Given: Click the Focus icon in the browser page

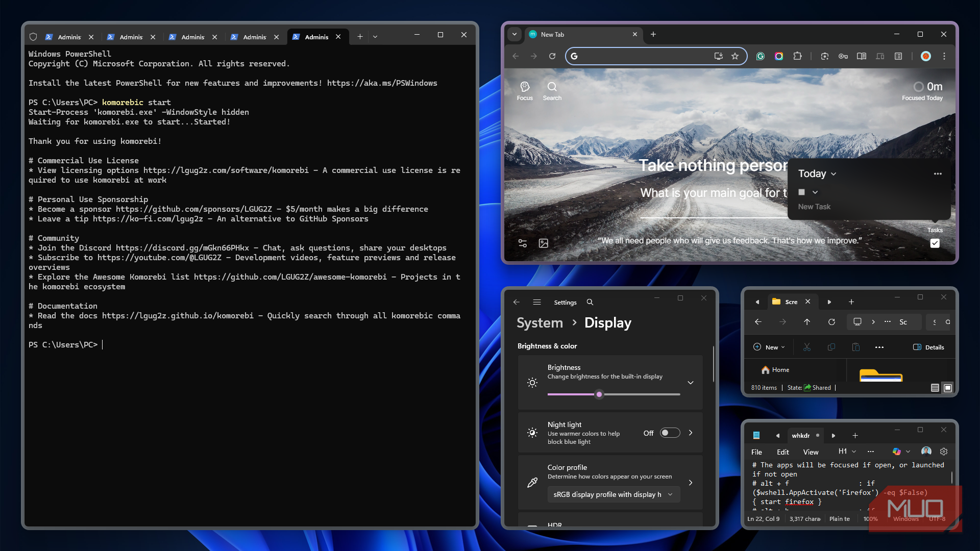Looking at the screenshot, I should click(524, 90).
